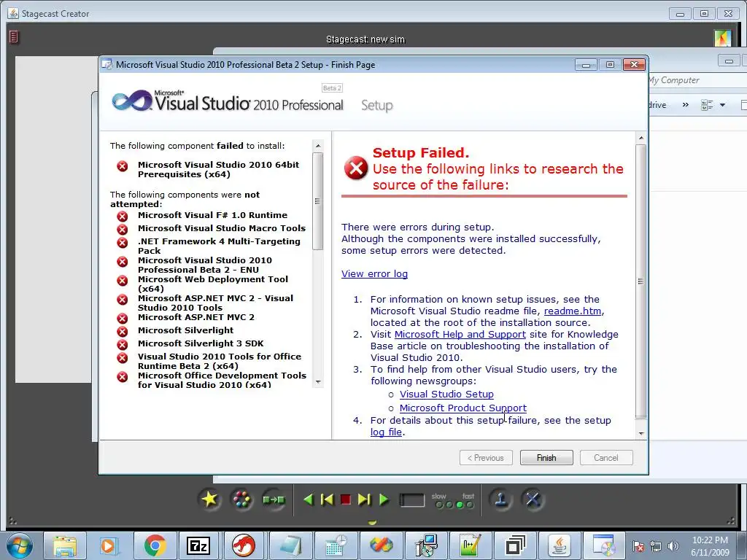Set simulation speed to slowest dot
747x560 pixels.
click(x=438, y=505)
